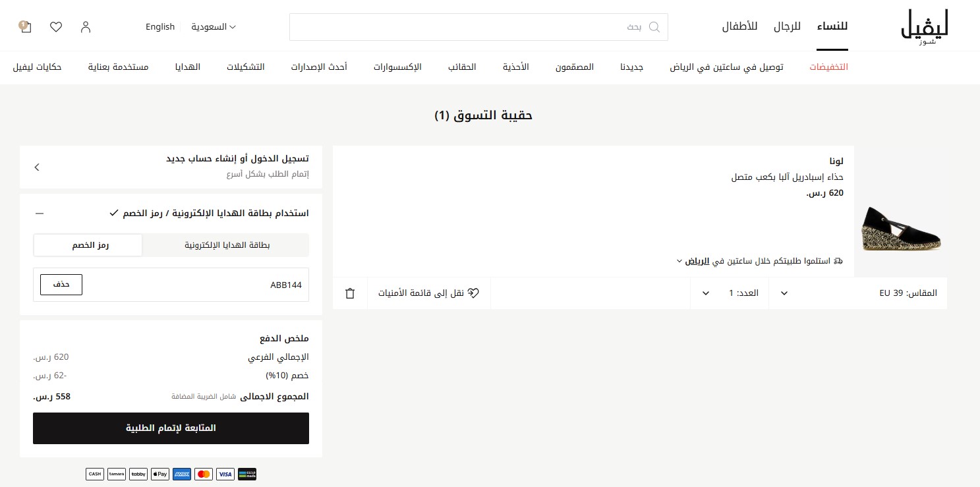This screenshot has width=980, height=487.
Task: Open the المصممون menu item
Action: click(x=575, y=67)
